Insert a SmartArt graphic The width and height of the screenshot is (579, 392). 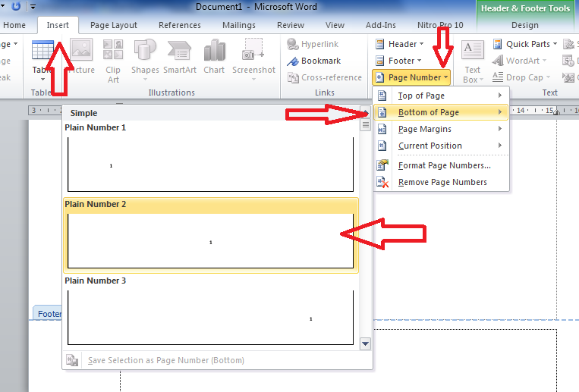click(x=179, y=56)
